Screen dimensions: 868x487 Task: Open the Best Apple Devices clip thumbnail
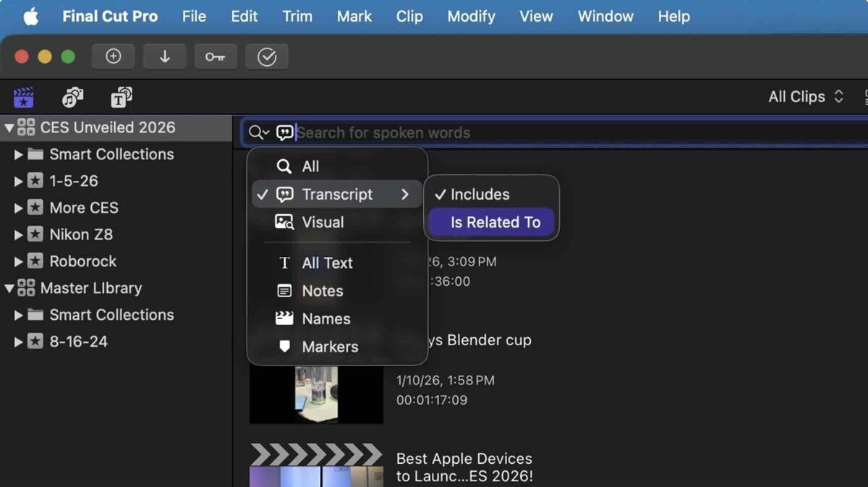coord(316,465)
